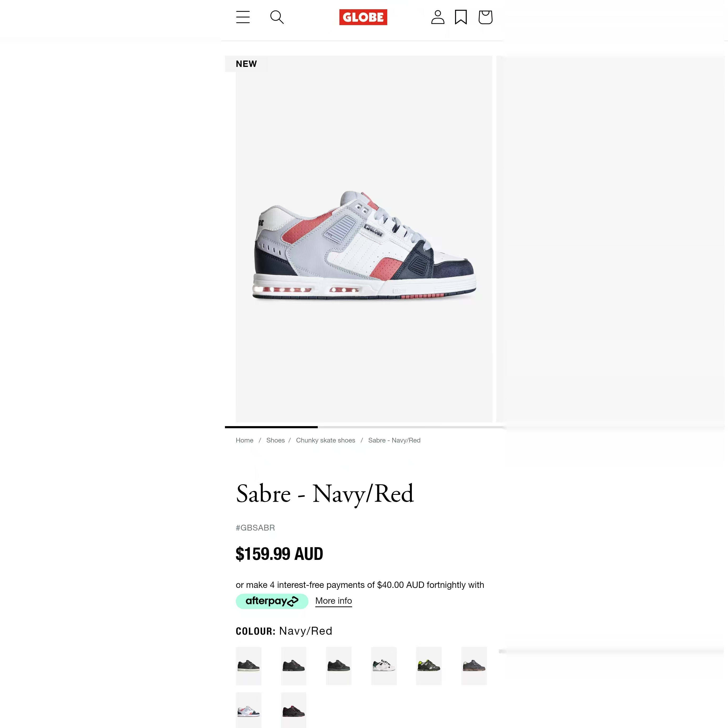Screen dimensions: 728x728
Task: Open the user account icon
Action: pos(437,17)
